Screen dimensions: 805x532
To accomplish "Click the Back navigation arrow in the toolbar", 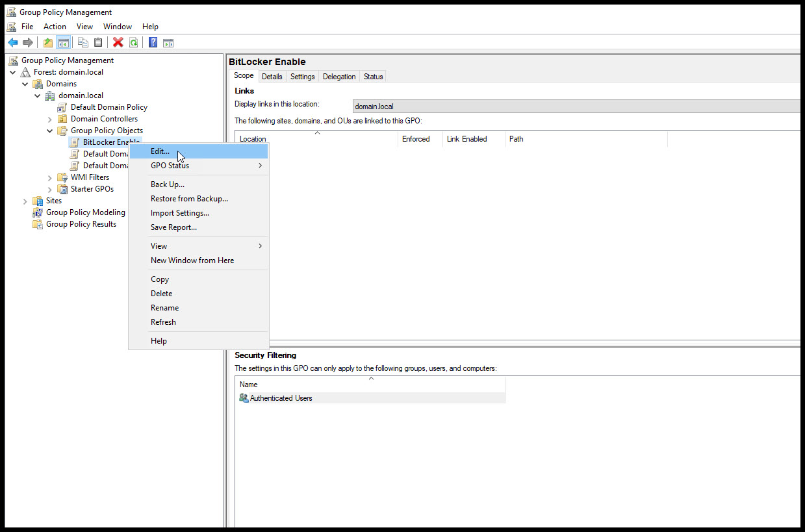I will [x=12, y=42].
